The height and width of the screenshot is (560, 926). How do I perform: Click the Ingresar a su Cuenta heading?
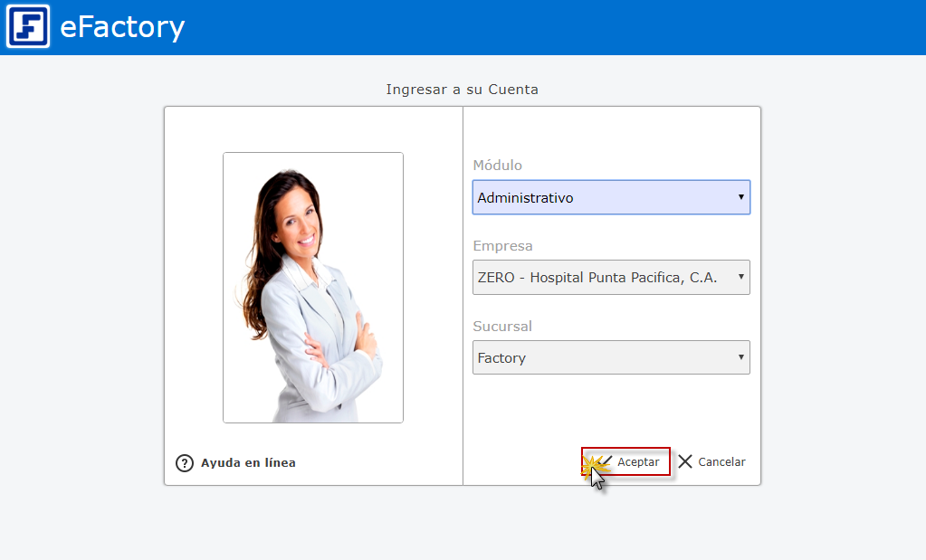462,90
